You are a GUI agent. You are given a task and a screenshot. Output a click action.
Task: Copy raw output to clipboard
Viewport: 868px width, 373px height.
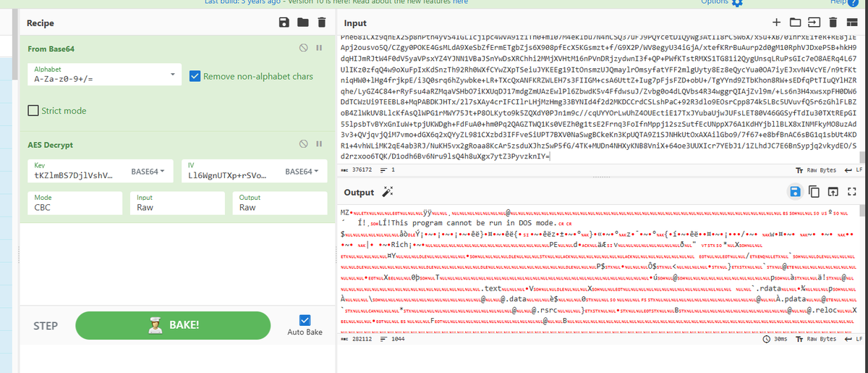click(x=813, y=192)
